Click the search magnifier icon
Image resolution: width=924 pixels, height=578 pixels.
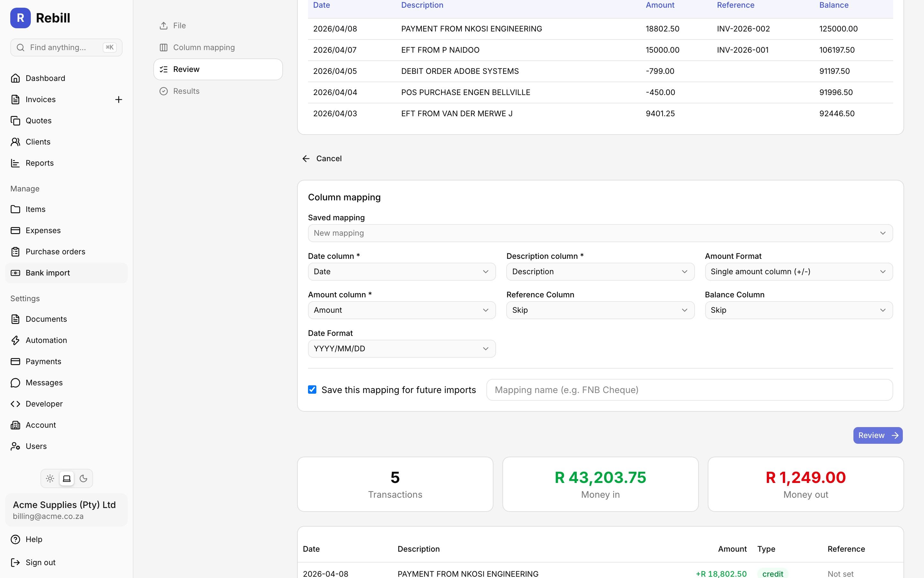[21, 48]
